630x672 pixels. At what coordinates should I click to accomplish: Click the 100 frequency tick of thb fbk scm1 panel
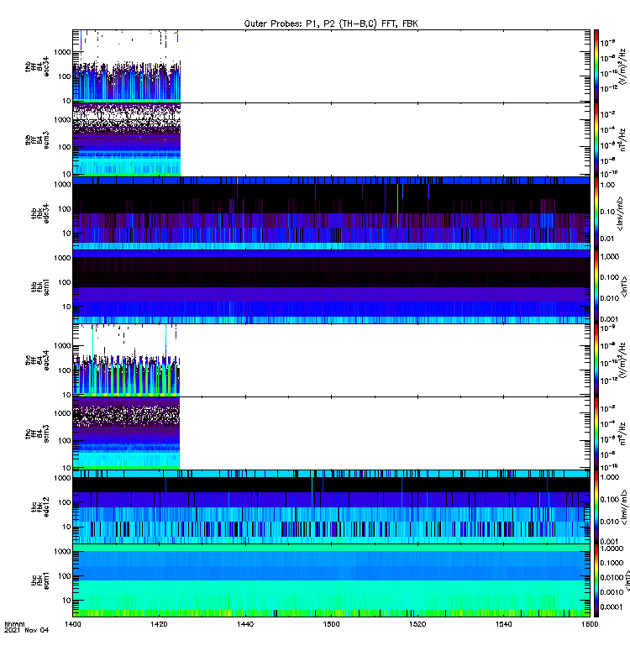pos(65,282)
